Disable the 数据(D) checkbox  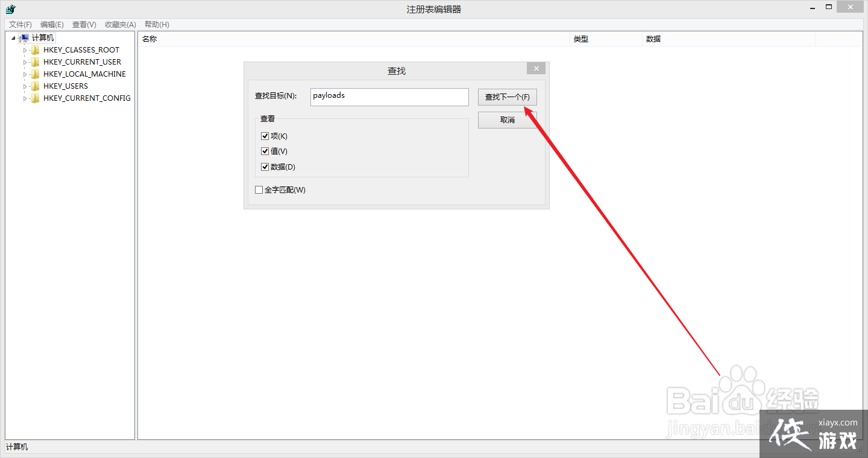tap(265, 167)
